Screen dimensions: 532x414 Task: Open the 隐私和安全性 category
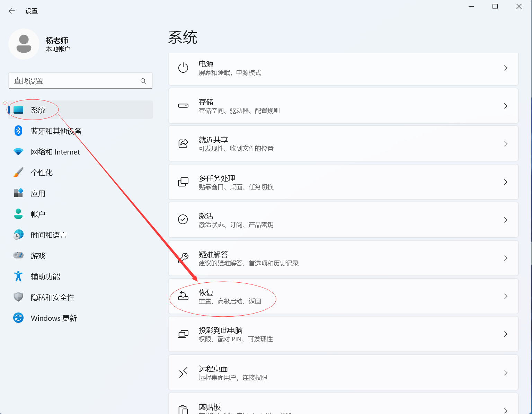pyautogui.click(x=80, y=297)
